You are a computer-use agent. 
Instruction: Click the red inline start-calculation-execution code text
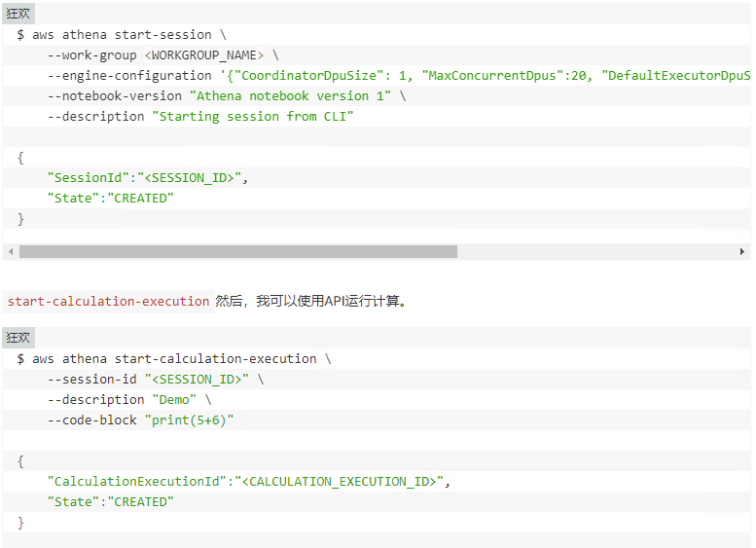click(108, 302)
